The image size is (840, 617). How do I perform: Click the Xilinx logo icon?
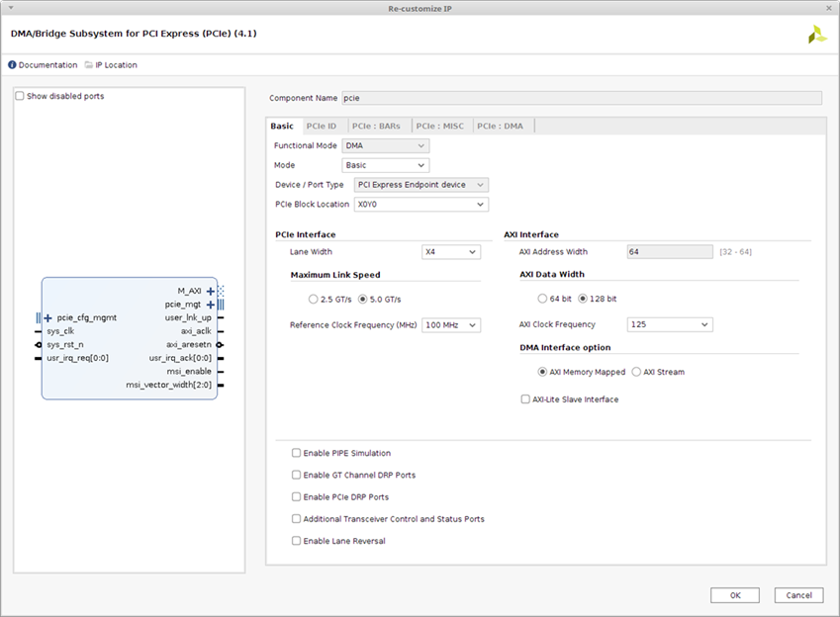point(816,35)
